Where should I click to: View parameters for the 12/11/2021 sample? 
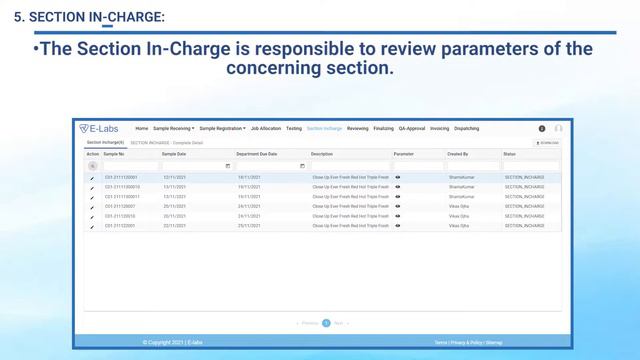point(398,177)
